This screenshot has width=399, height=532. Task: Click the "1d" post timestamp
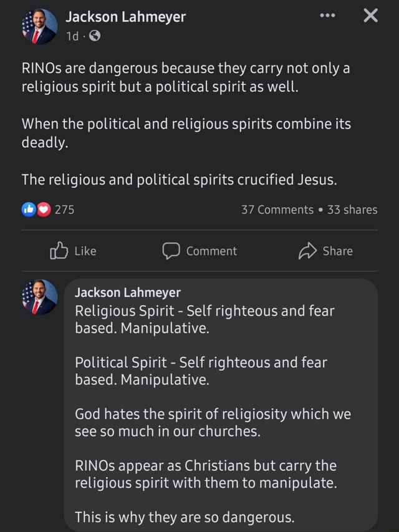[72, 36]
